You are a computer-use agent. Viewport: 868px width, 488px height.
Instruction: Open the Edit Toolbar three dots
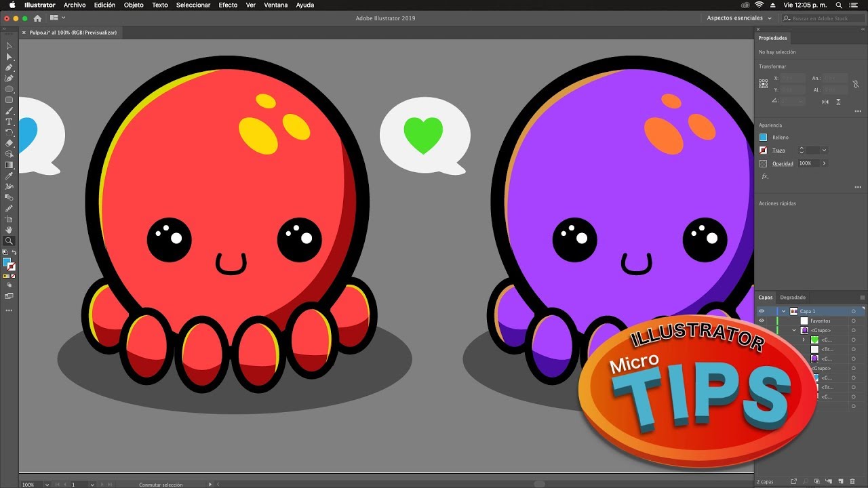tap(9, 310)
